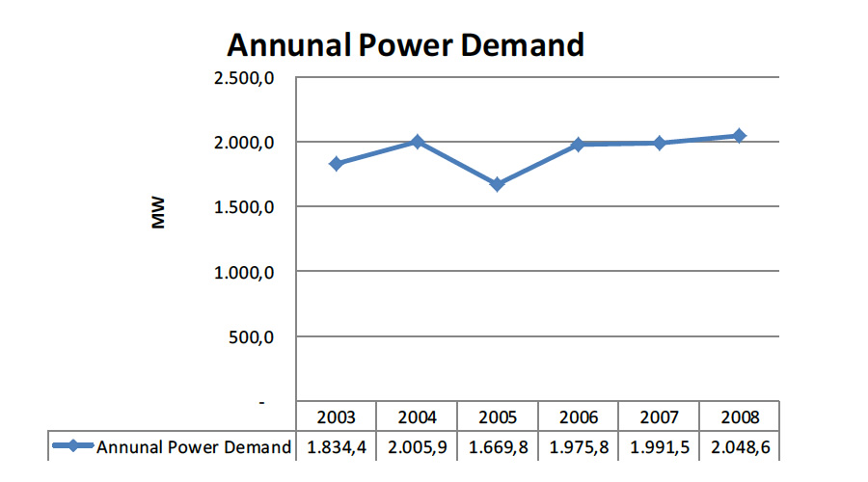Click the 2003 data point marker
The height and width of the screenshot is (482, 868).
(336, 164)
